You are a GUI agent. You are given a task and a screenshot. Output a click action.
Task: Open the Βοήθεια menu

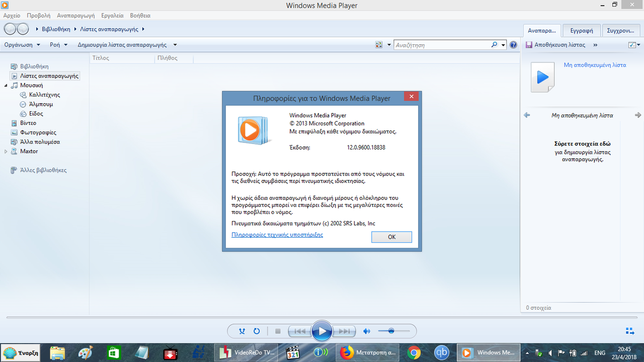(140, 16)
